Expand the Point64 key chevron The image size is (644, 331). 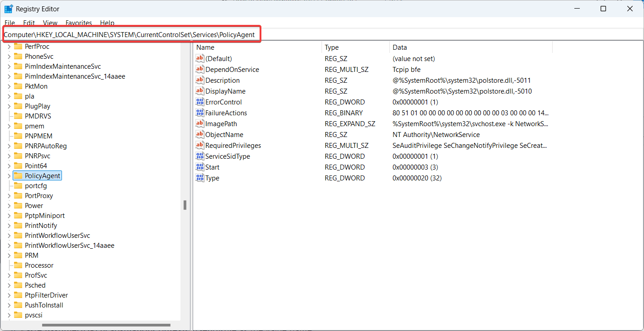click(9, 165)
